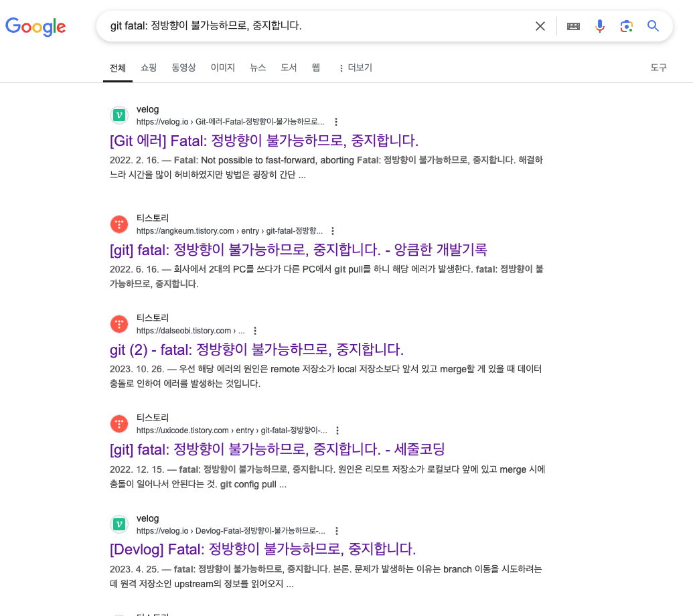Search by image using Google Lens icon
This screenshot has width=693, height=616.
click(x=626, y=25)
